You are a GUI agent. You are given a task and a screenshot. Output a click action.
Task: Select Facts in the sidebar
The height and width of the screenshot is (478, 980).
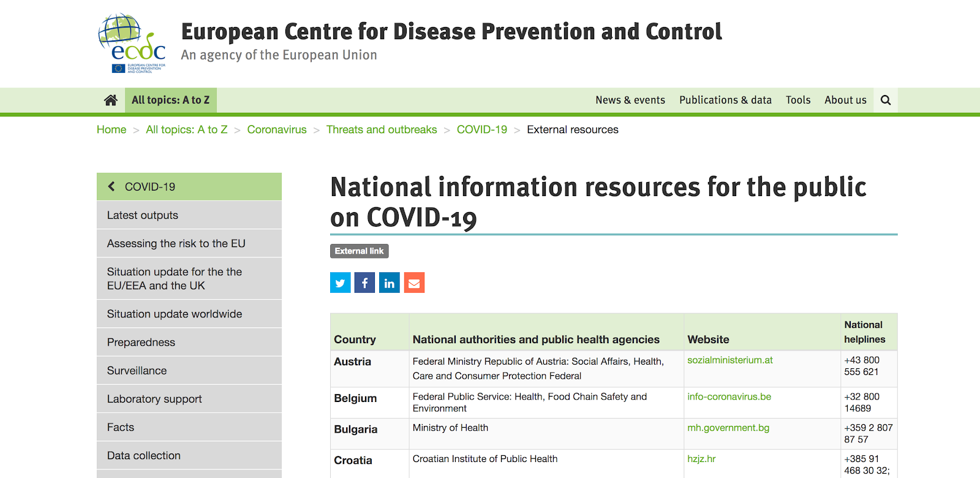coord(189,427)
